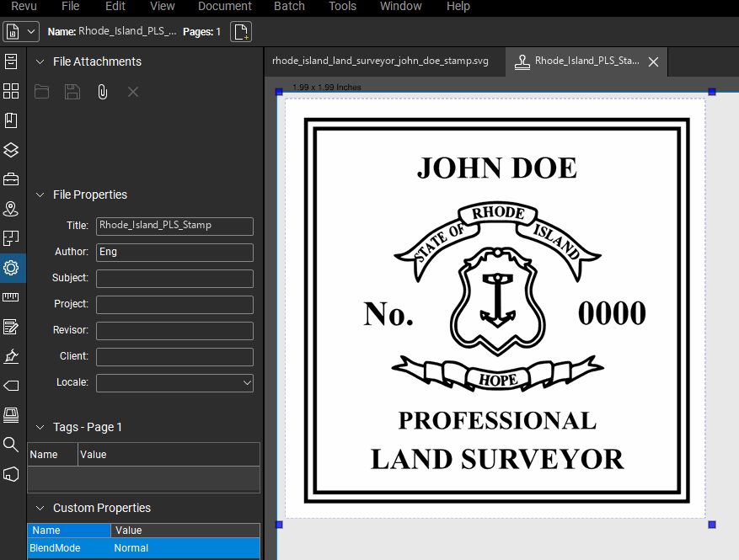Select the BlendMode property row
The width and height of the screenshot is (739, 560).
tap(144, 548)
